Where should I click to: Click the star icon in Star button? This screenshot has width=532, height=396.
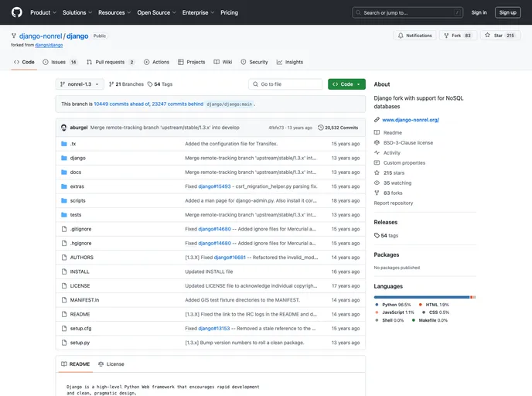(488, 35)
